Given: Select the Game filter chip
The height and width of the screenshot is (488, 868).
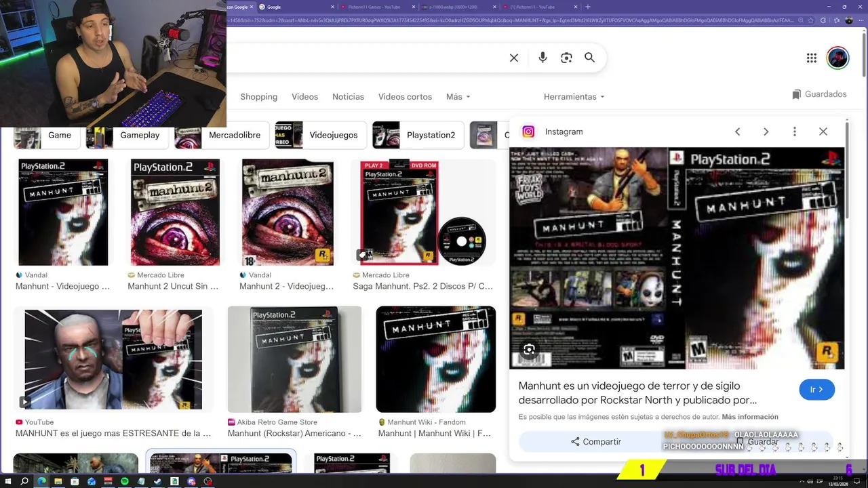Looking at the screenshot, I should tap(47, 135).
